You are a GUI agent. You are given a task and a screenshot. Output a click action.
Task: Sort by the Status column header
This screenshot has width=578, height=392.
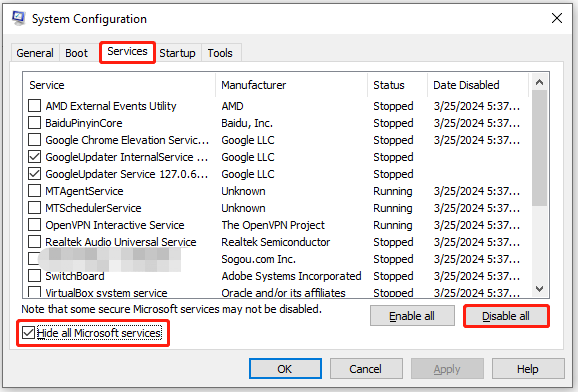pos(398,85)
